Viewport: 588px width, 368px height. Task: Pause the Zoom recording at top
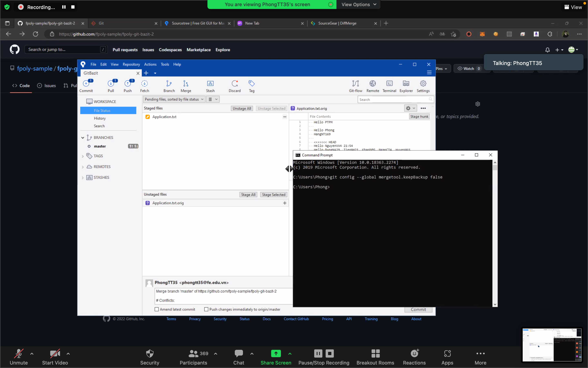[x=64, y=7]
